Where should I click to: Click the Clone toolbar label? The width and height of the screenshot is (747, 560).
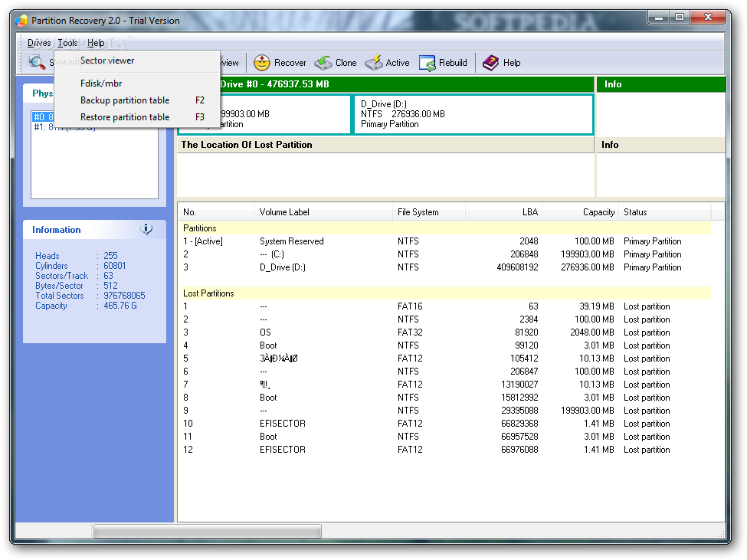346,63
